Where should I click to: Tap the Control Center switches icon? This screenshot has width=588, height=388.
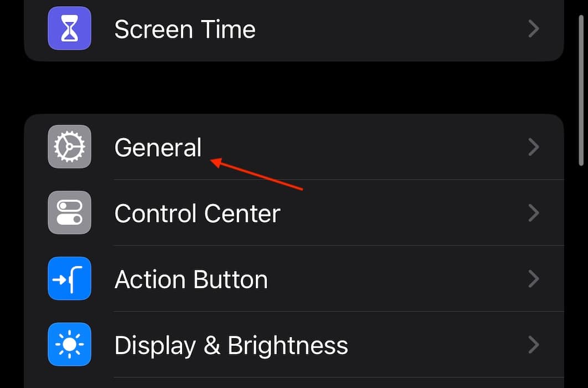point(69,213)
